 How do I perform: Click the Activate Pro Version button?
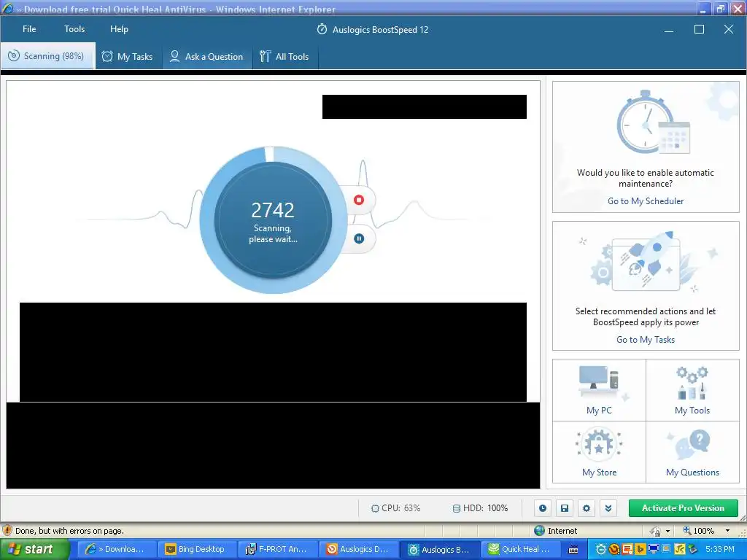coord(683,508)
